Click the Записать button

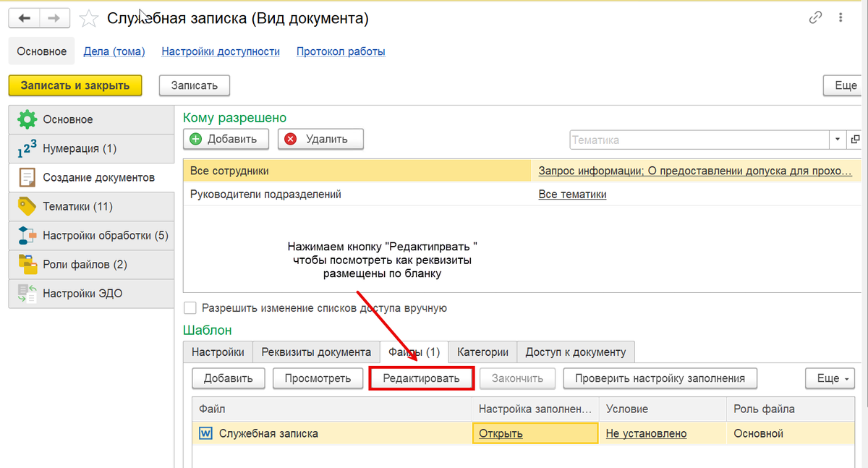(194, 85)
